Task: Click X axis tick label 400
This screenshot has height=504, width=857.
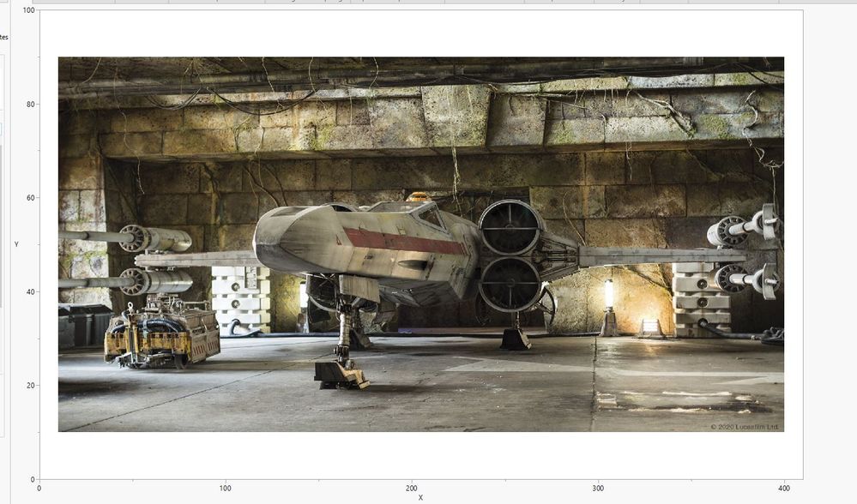Action: (x=784, y=489)
